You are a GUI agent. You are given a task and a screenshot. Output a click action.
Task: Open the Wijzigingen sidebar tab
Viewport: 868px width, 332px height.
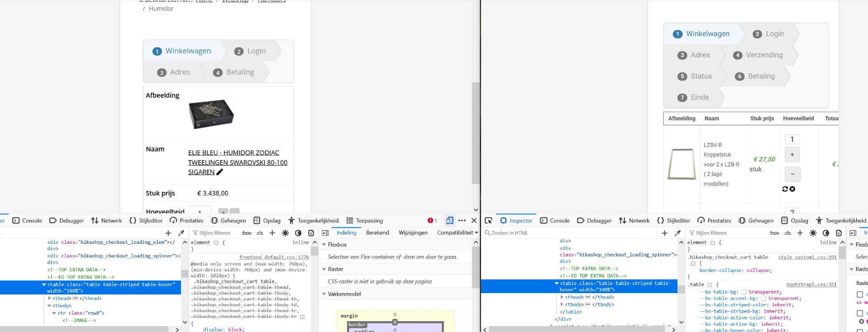coord(413,233)
